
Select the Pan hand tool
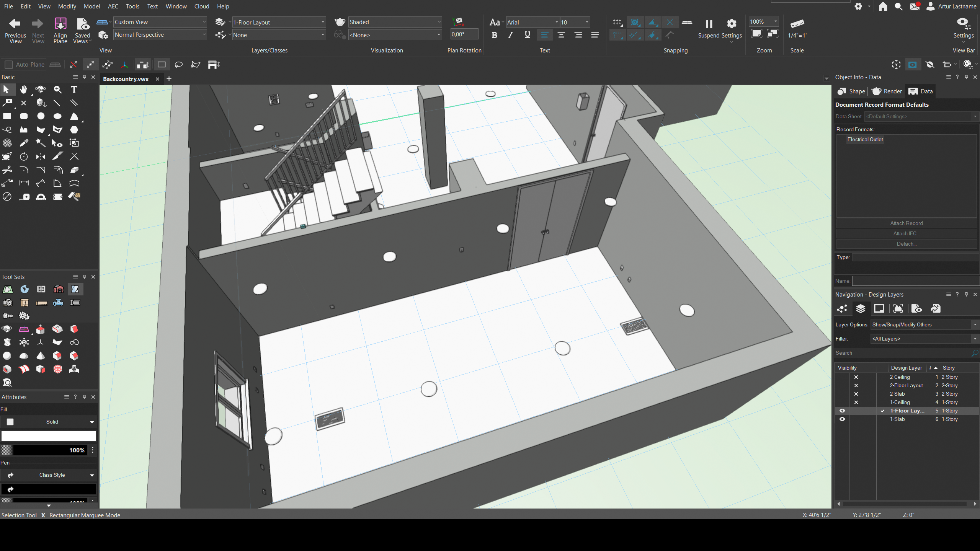(x=24, y=89)
